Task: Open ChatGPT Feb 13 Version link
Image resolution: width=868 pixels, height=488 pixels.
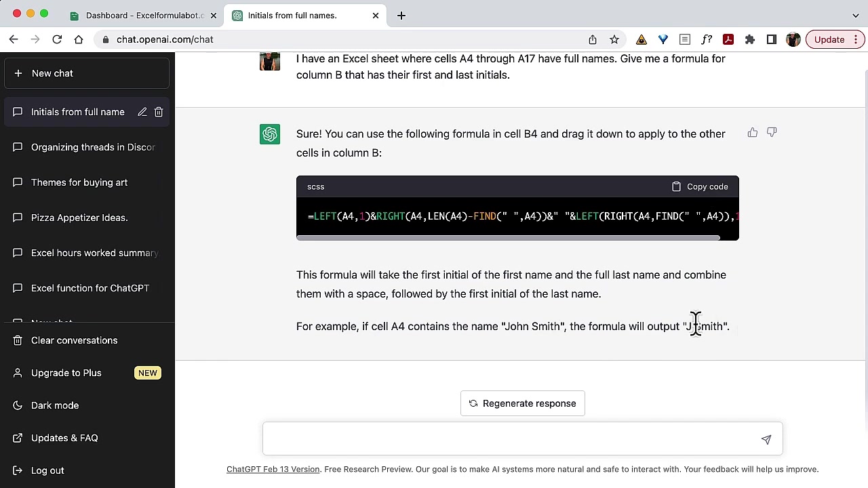Action: point(273,469)
